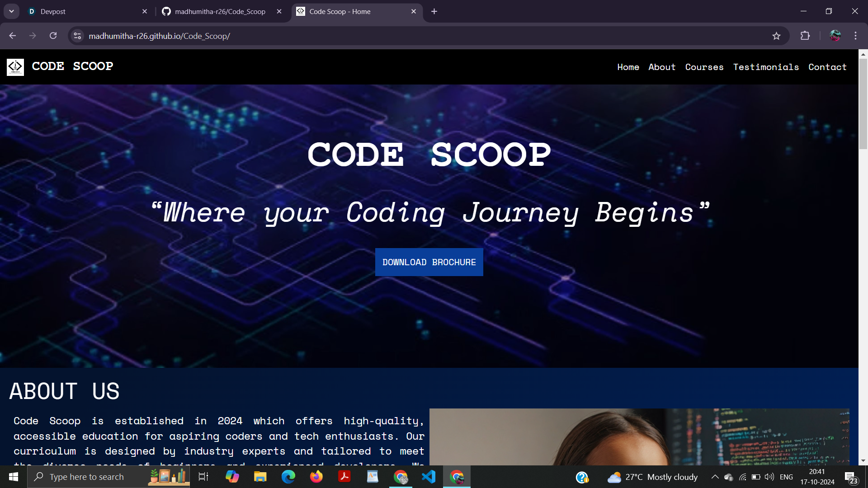
Task: Launch Firefox from the taskbar
Action: point(316,477)
